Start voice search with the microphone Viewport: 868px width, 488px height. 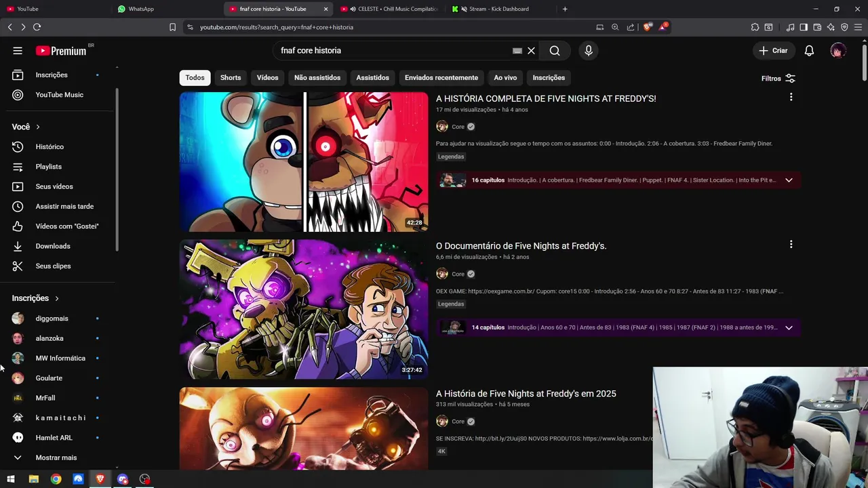pyautogui.click(x=589, y=50)
